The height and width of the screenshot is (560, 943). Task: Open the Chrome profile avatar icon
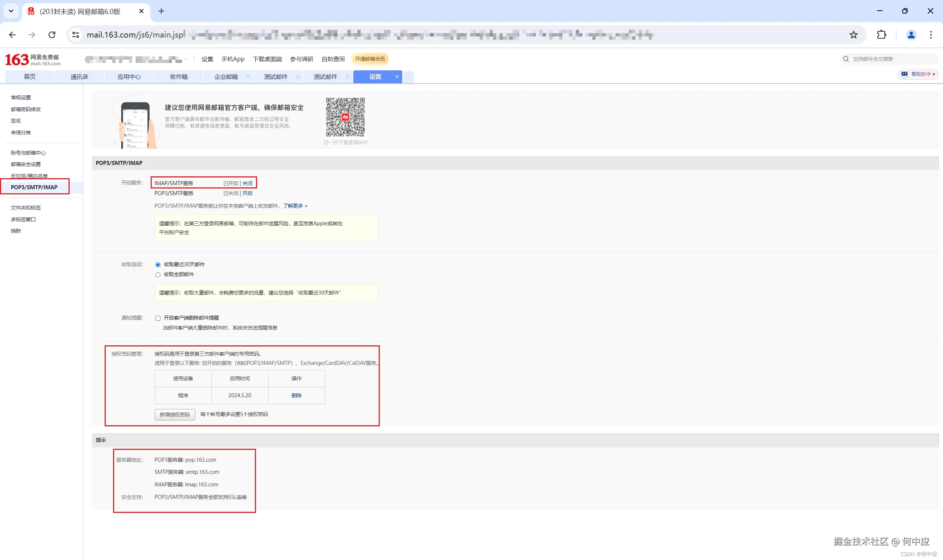click(911, 35)
